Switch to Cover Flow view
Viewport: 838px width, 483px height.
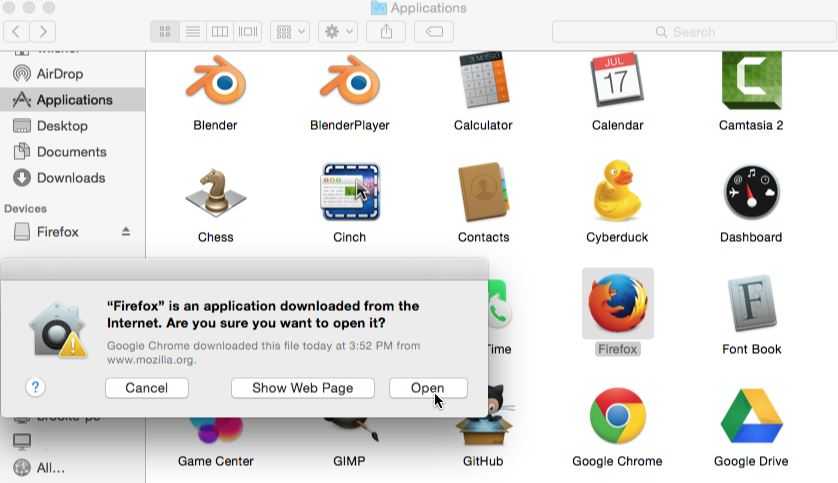click(248, 32)
